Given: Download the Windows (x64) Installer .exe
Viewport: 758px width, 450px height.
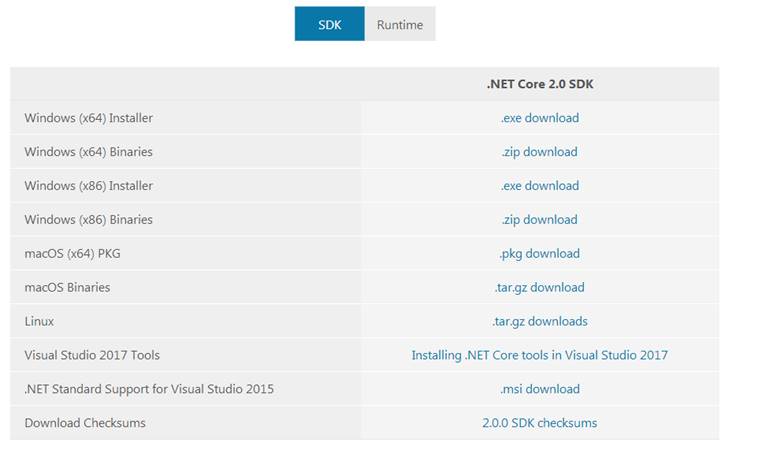Looking at the screenshot, I should (x=539, y=118).
